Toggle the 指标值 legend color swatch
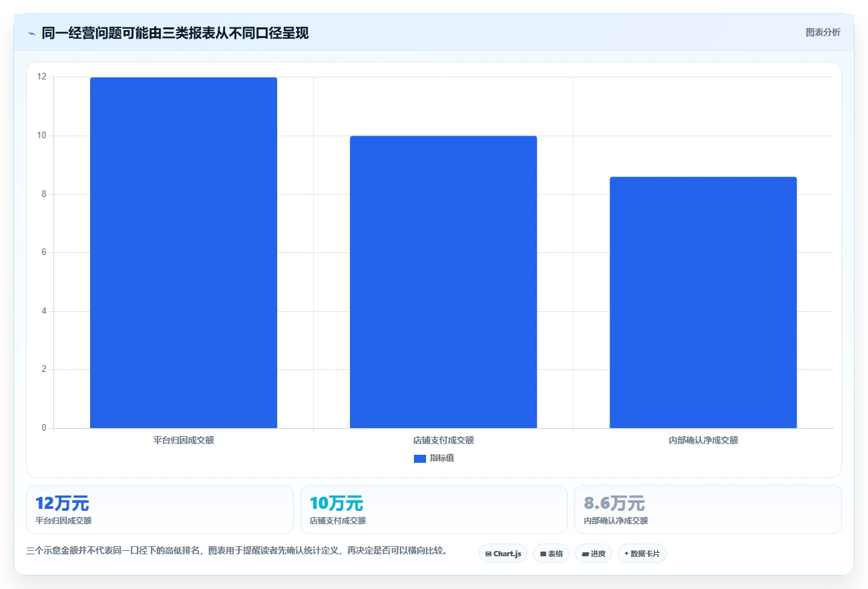 pyautogui.click(x=420, y=458)
